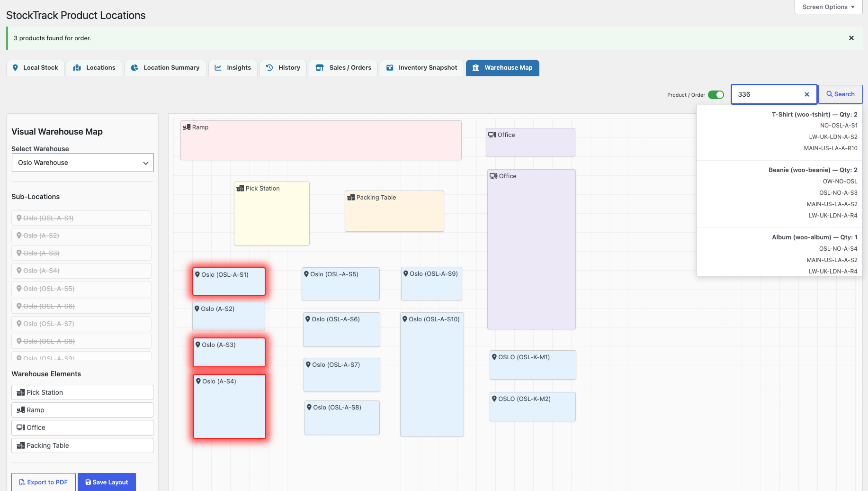The image size is (868, 491).
Task: Click the History tab clock icon
Action: click(269, 68)
